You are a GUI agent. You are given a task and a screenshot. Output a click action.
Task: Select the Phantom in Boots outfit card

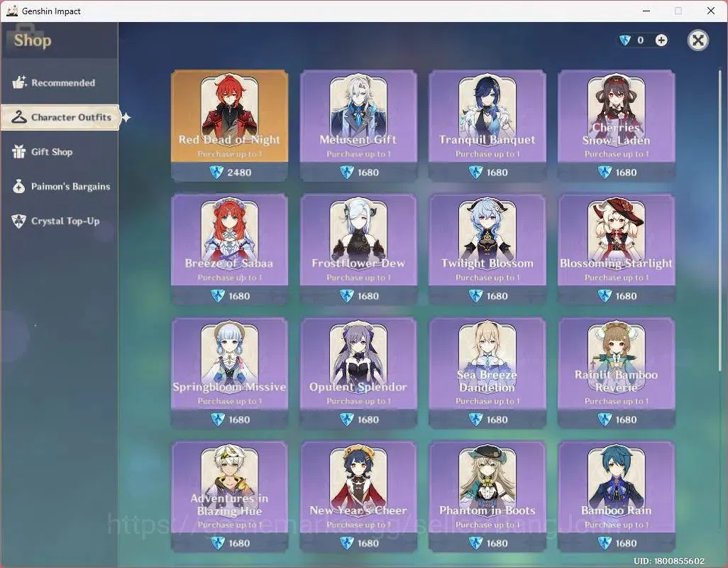487,496
